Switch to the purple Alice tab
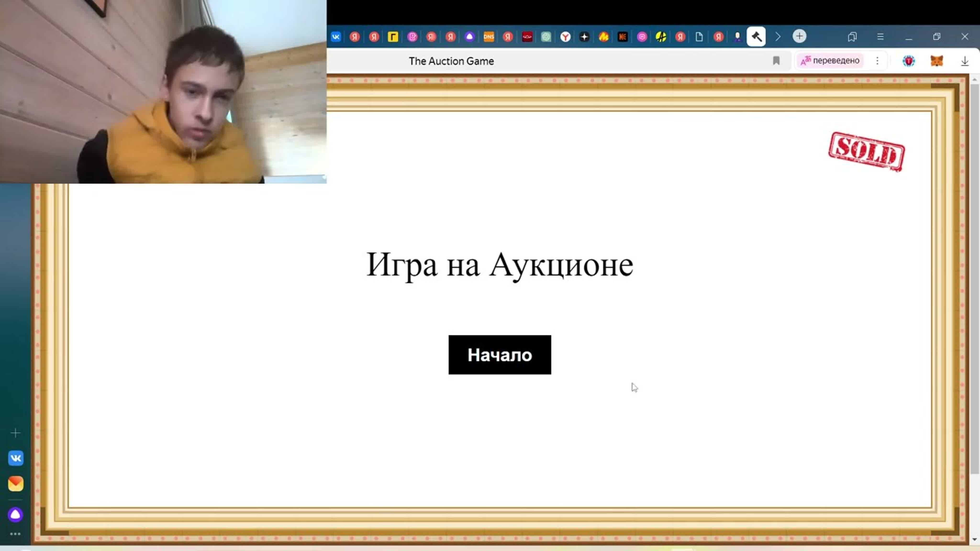Viewport: 980px width, 551px height. pyautogui.click(x=469, y=37)
